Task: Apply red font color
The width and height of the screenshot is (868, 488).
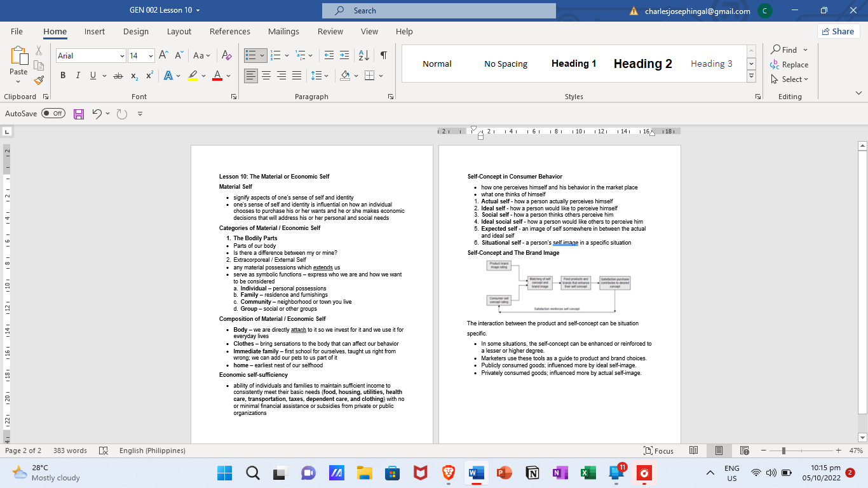Action: [x=217, y=76]
